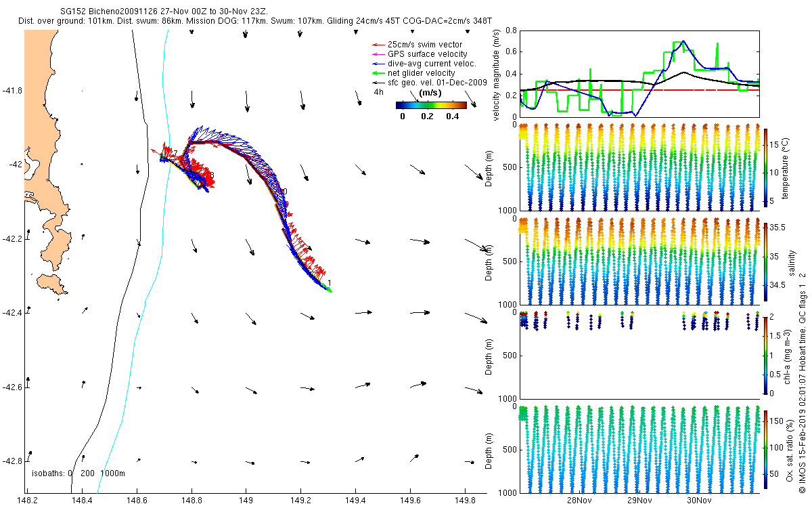
Task: Click the '30Nov' date tick label
Action: (x=699, y=501)
